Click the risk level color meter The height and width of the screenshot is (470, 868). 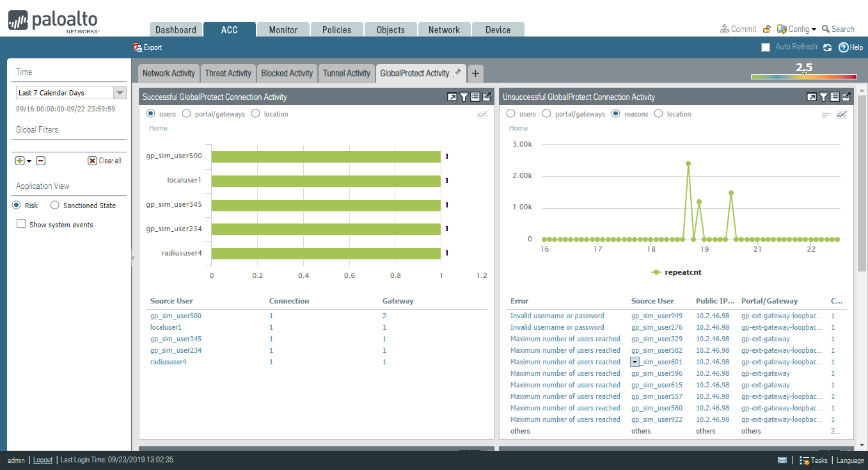803,77
